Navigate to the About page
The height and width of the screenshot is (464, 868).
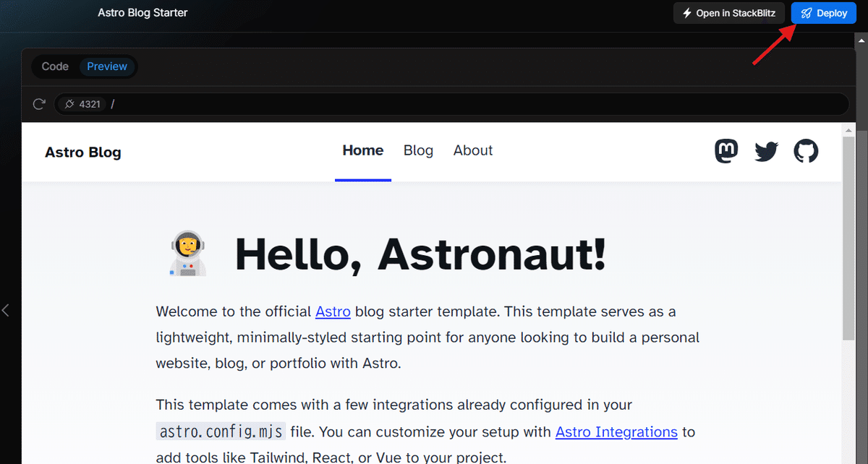point(473,150)
